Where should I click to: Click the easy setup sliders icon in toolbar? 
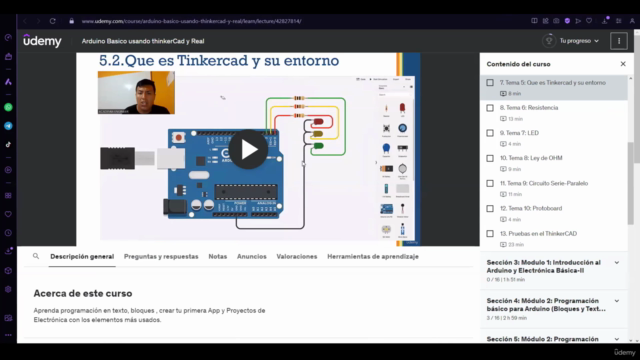point(619,21)
